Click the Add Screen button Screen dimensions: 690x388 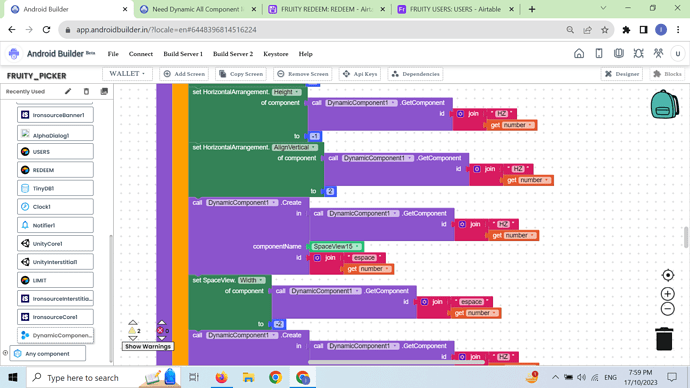(184, 74)
